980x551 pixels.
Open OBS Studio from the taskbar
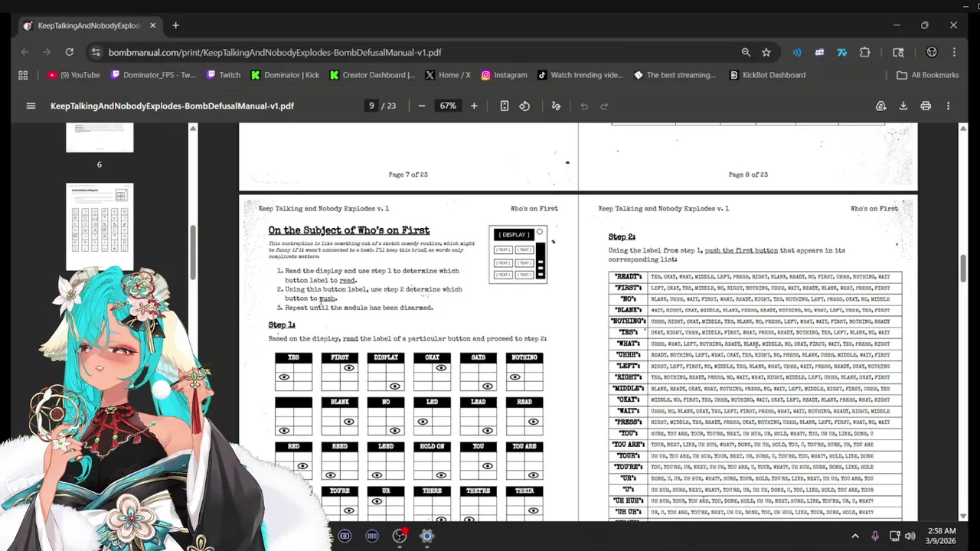(400, 536)
